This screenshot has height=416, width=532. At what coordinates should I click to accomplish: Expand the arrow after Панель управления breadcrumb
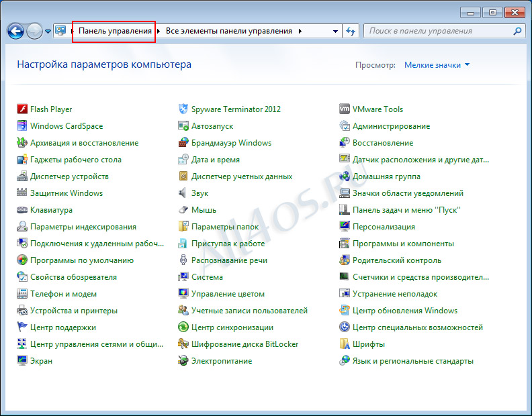[159, 31]
